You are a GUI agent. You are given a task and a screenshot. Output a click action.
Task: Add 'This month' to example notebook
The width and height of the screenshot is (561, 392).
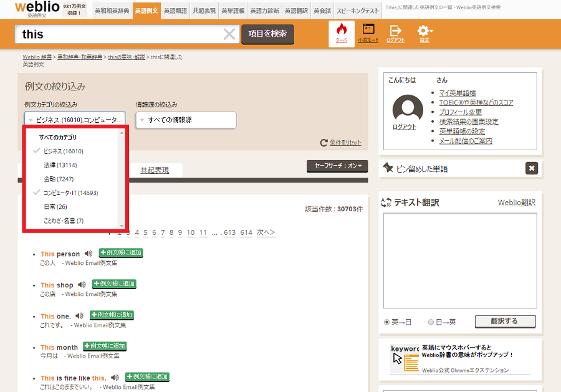pos(105,347)
